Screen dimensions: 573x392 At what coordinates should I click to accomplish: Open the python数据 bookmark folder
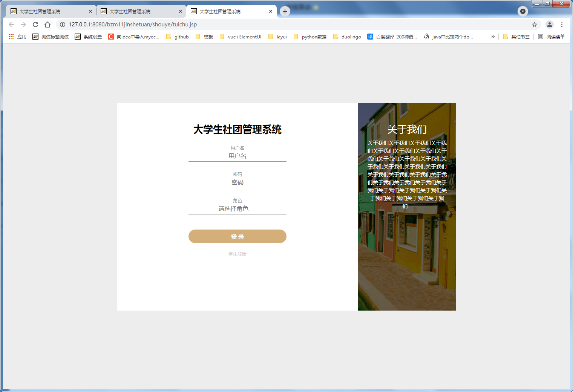click(x=310, y=37)
